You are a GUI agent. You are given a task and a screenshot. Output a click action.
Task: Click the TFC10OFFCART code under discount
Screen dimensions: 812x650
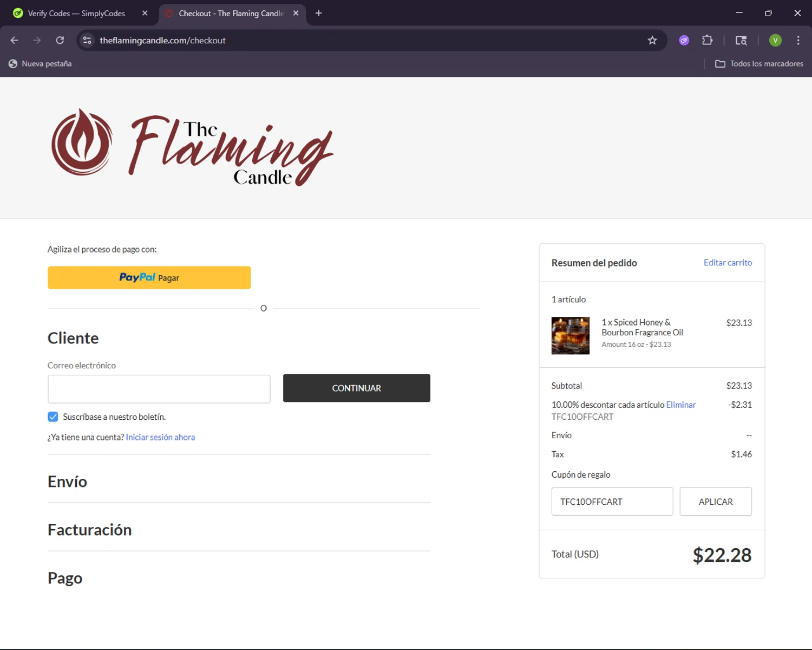582,417
